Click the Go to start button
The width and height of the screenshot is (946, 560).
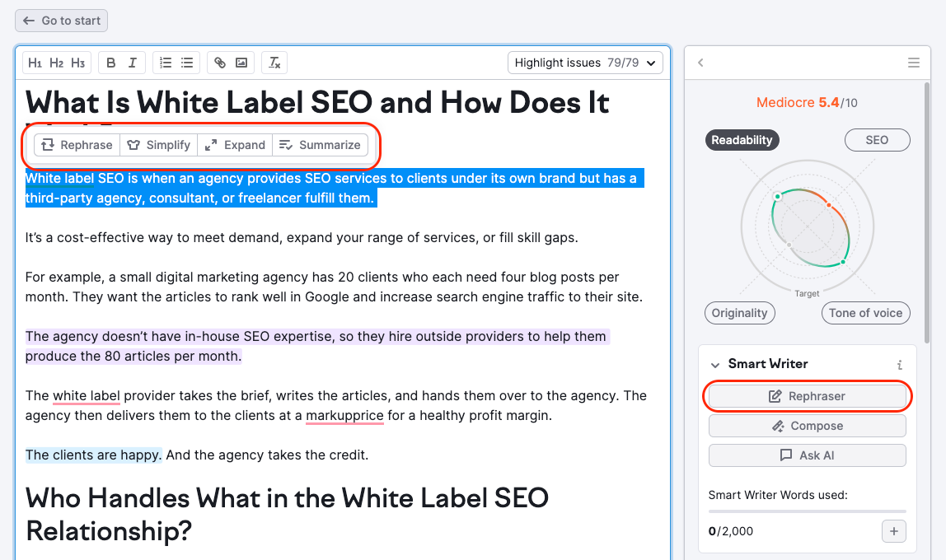pos(61,20)
